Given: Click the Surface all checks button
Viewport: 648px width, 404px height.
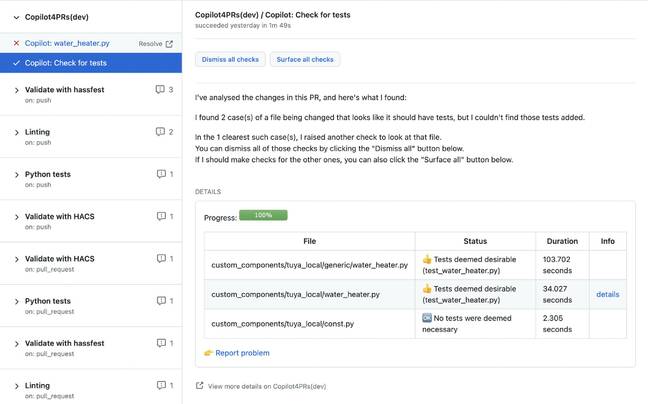Looking at the screenshot, I should coord(305,59).
